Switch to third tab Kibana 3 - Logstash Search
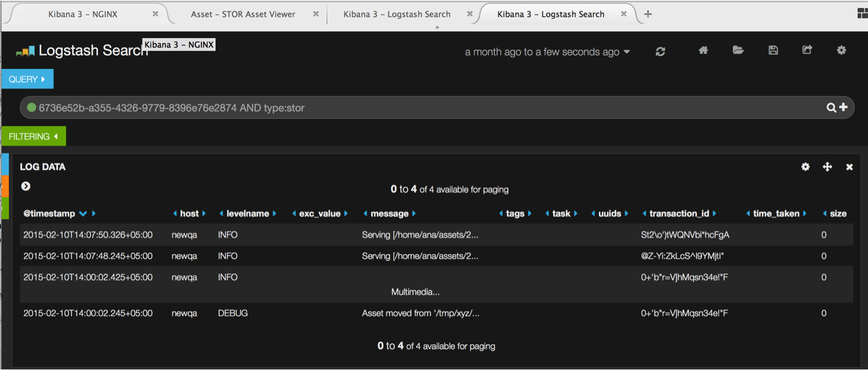Image resolution: width=868 pixels, height=370 pixels. 397,14
